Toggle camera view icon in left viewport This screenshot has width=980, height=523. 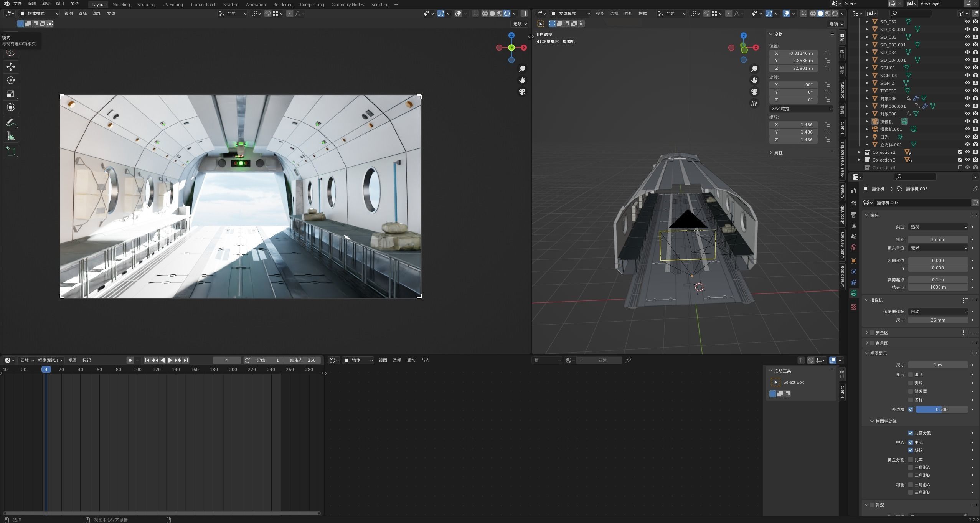point(522,92)
